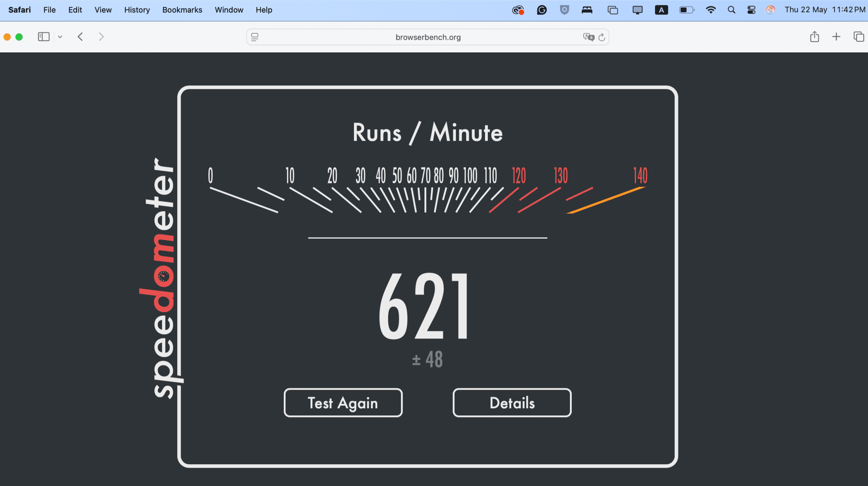Open Spotlight search

point(731,10)
